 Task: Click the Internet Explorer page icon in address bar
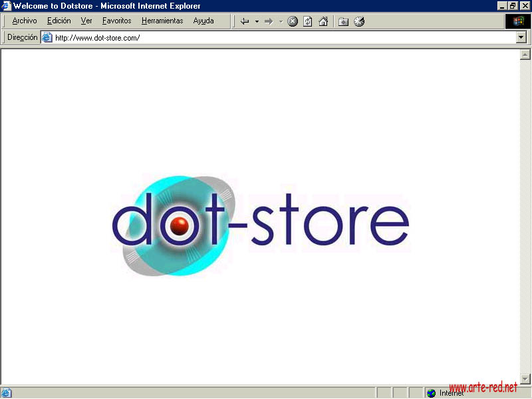(47, 38)
